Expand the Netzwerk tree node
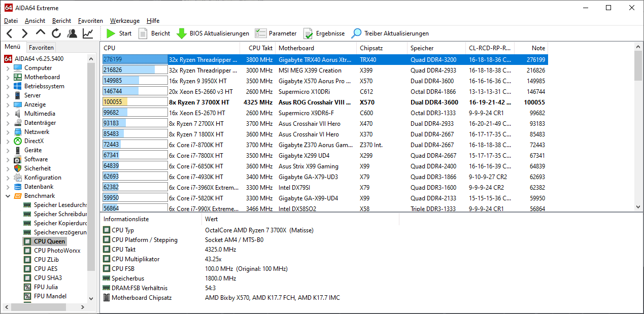644x314 pixels. [x=8, y=132]
